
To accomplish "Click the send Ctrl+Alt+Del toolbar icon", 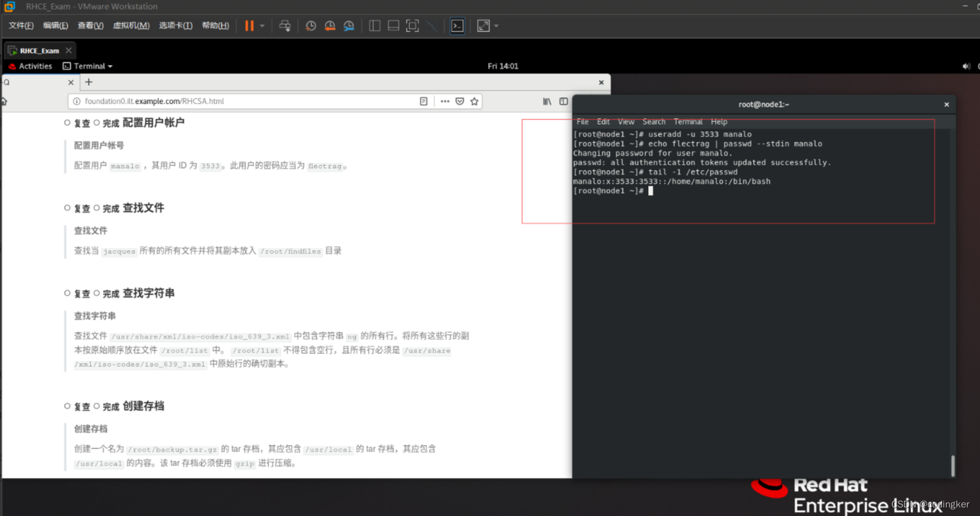I will (285, 26).
